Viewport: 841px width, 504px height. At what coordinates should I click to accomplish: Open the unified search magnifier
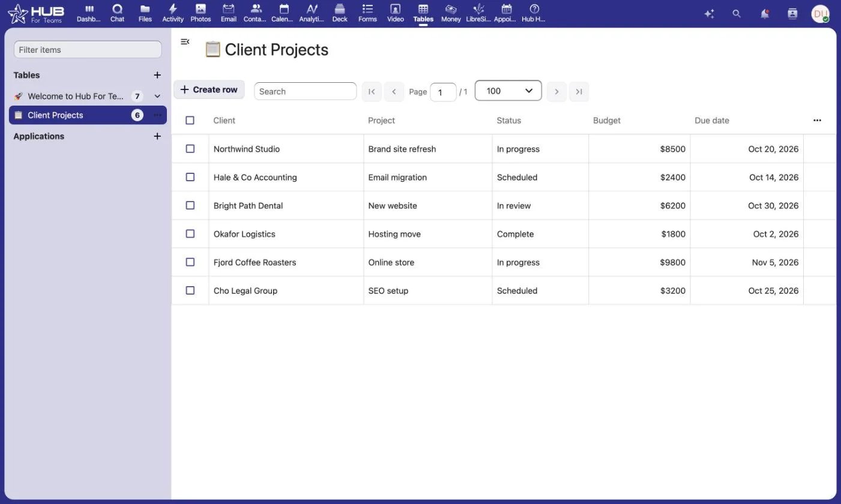click(x=737, y=13)
